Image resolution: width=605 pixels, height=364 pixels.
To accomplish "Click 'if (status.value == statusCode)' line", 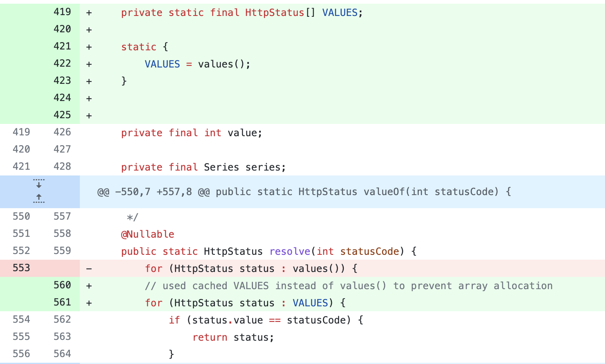I will 266,320.
